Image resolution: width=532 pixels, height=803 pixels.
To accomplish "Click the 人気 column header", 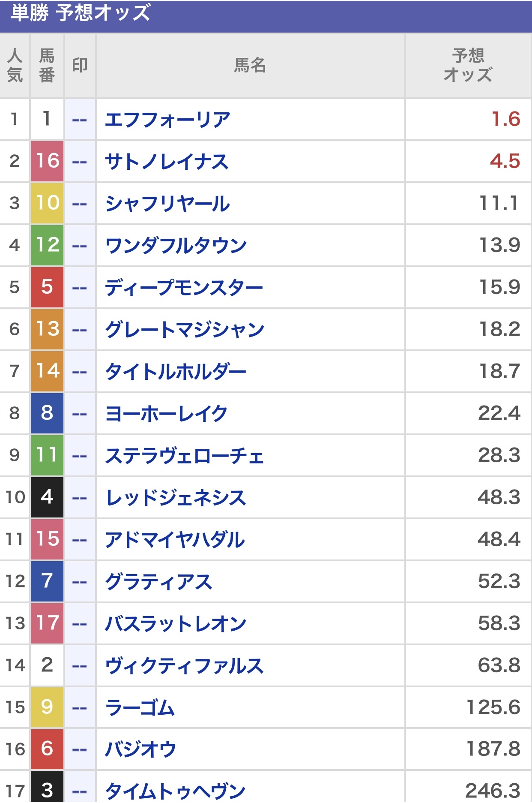I will 15,66.
